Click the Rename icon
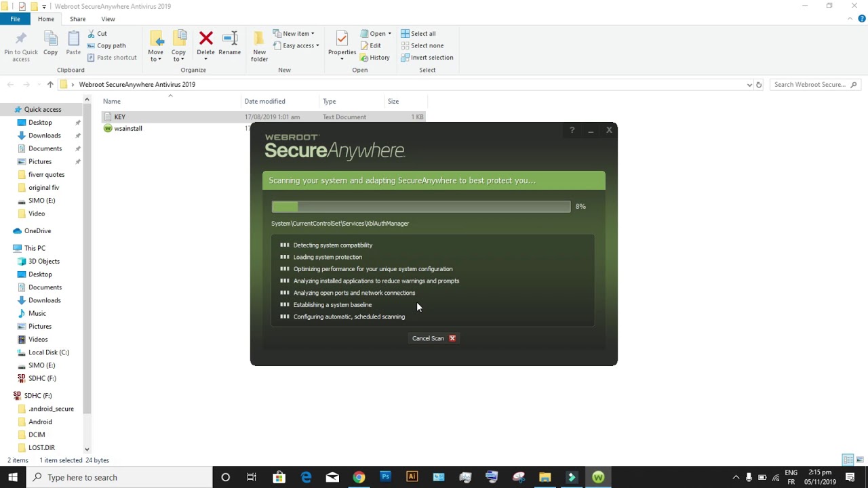This screenshot has height=488, width=868. point(230,38)
